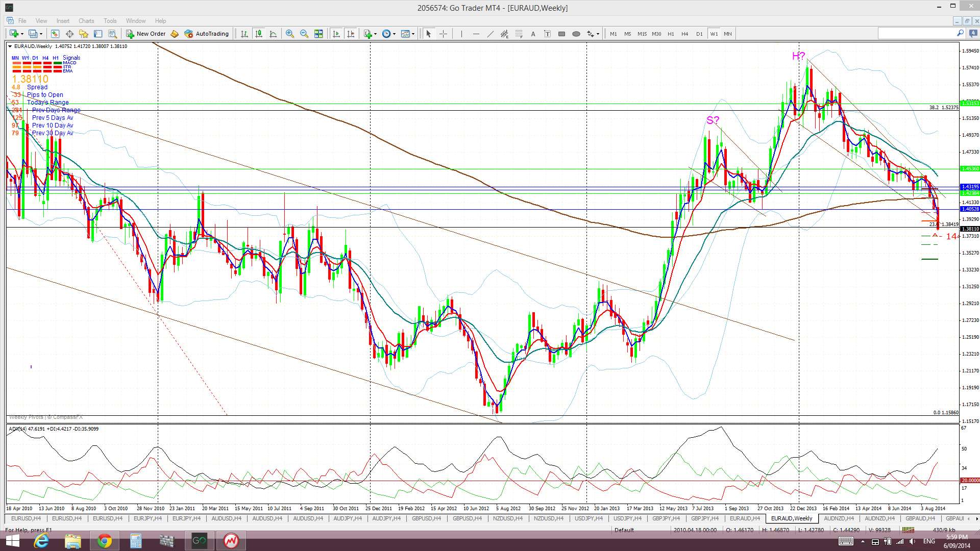Switch chart to candlesticks mode
The width and height of the screenshot is (980, 551).
(x=259, y=34)
